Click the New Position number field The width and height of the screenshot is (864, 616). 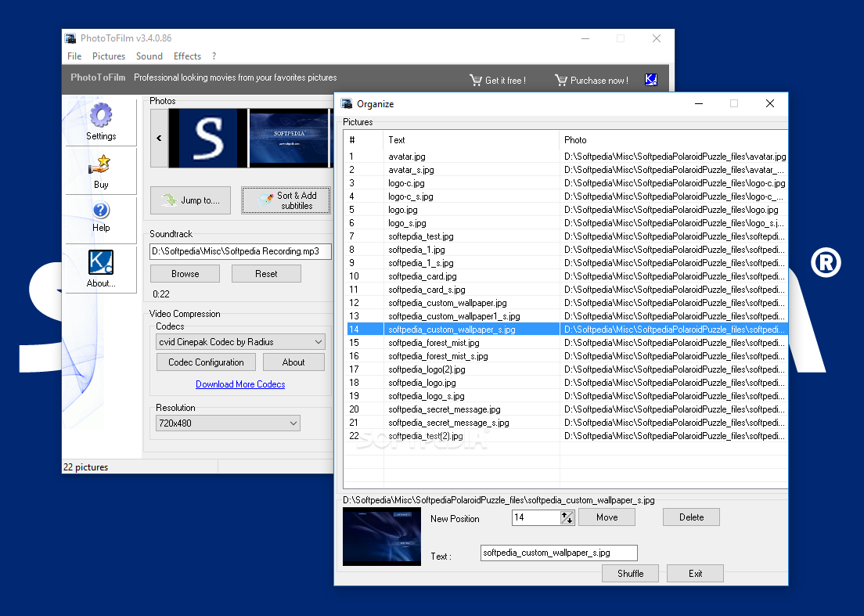pyautogui.click(x=536, y=517)
